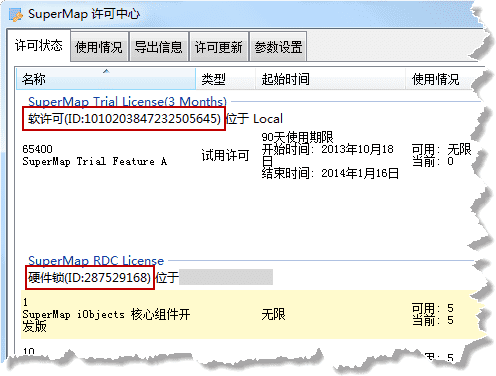Image resolution: width=496 pixels, height=376 pixels.
Task: Collapse the SuperMap Trial License(3 Months) group
Action: [127, 101]
